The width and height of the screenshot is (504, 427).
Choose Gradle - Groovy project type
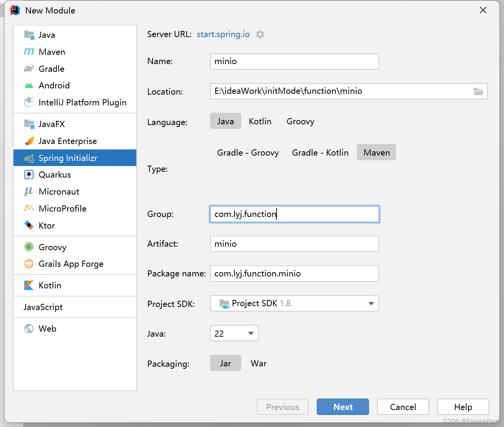pyautogui.click(x=248, y=152)
